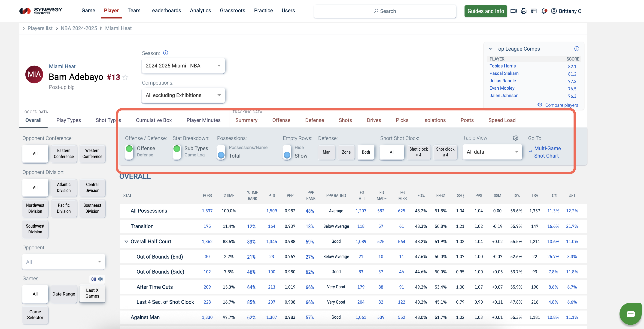This screenshot has width=644, height=329.
Task: Click the news feed icon in header
Action: [x=534, y=11]
